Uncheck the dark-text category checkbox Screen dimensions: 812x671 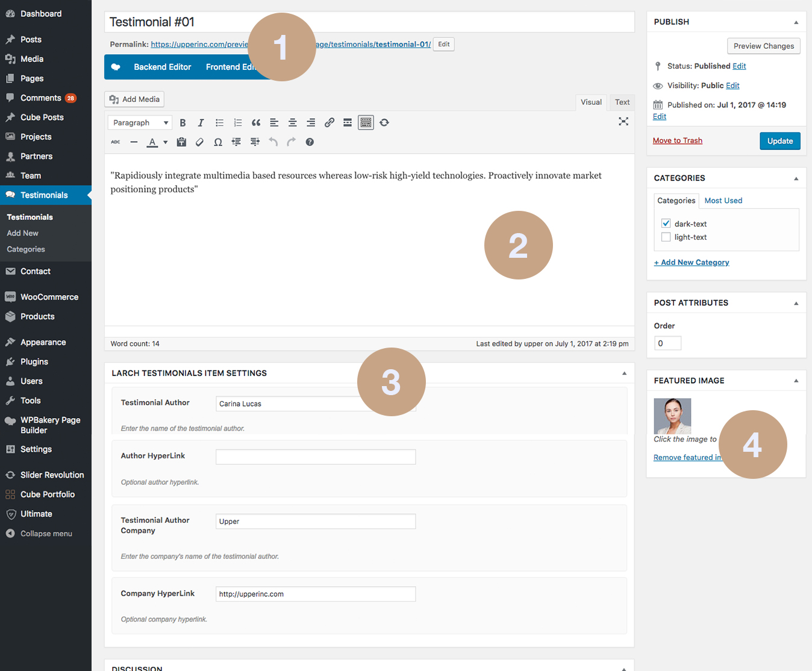pyautogui.click(x=666, y=223)
